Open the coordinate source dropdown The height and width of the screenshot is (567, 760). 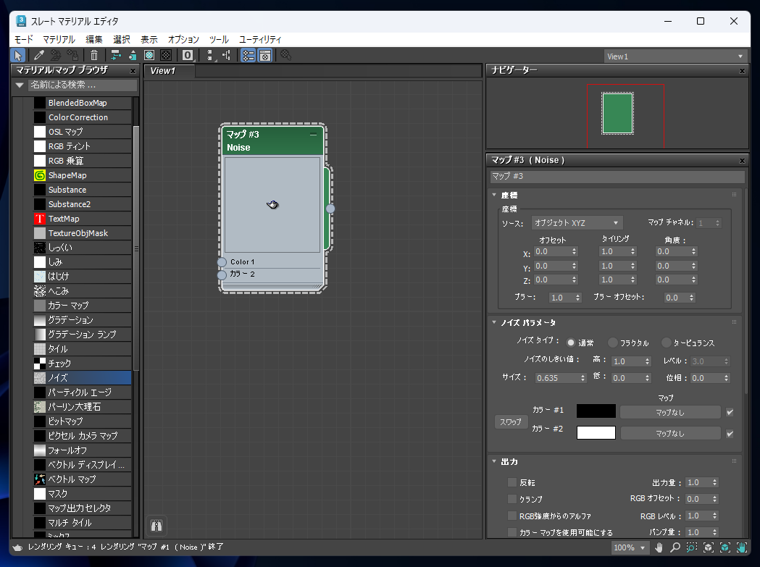pyautogui.click(x=577, y=223)
